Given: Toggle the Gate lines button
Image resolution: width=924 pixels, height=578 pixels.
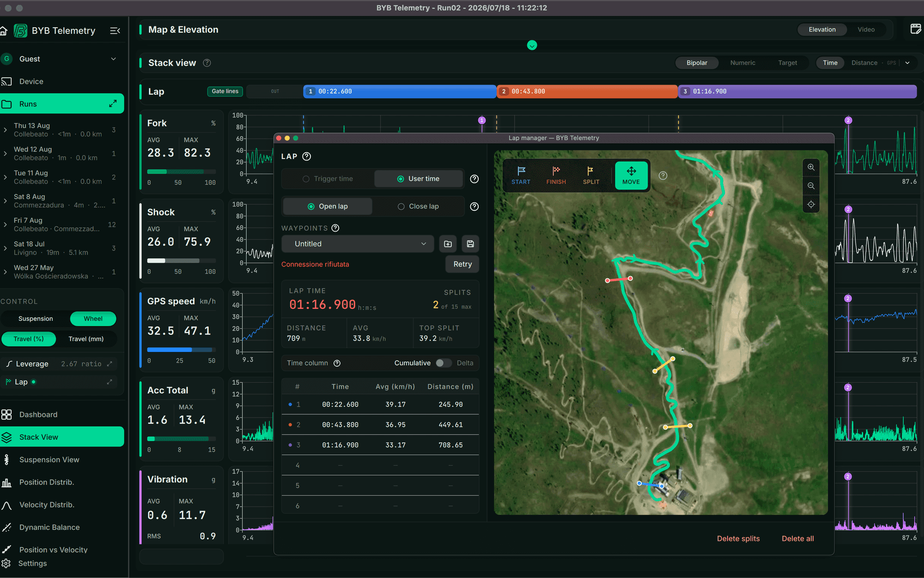Looking at the screenshot, I should pyautogui.click(x=225, y=92).
